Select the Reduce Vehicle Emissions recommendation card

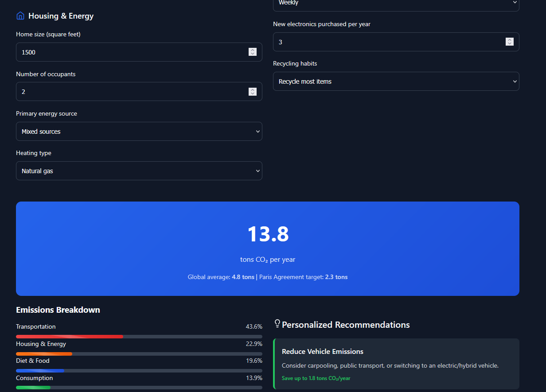tap(396, 364)
